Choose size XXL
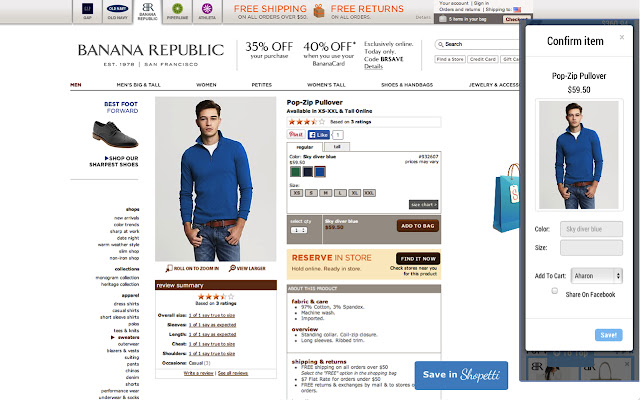The image size is (640, 400). 369,193
